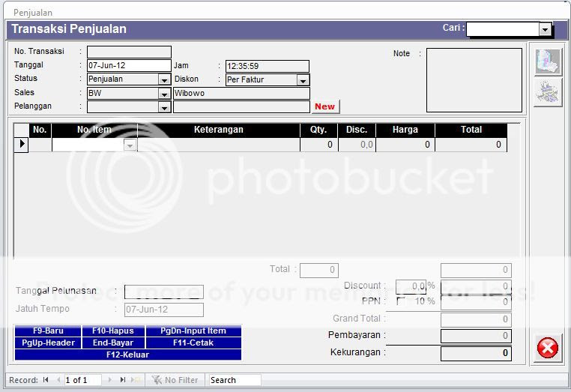
Task: Click the new blank record icon
Action: pos(136,380)
